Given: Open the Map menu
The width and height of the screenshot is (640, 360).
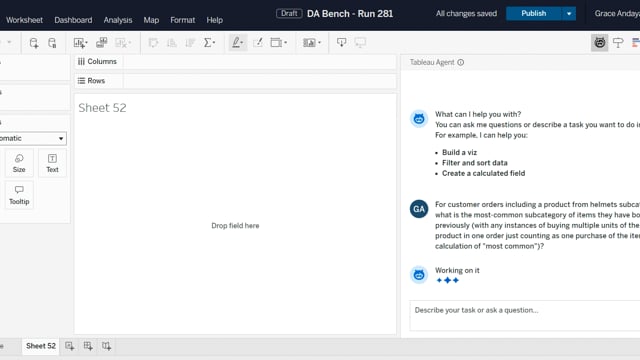Looking at the screenshot, I should click(151, 20).
